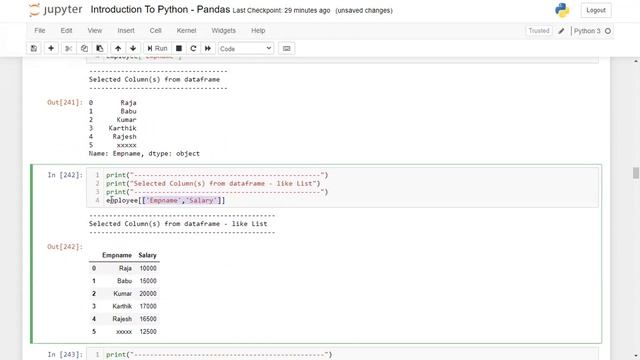Click the In [242] prompt label

pyautogui.click(x=65, y=175)
